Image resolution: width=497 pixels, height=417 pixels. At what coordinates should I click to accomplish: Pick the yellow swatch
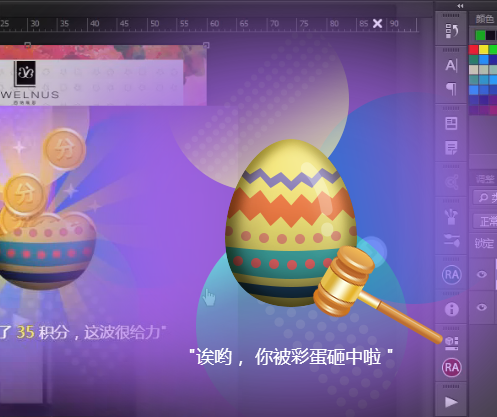[x=484, y=50]
